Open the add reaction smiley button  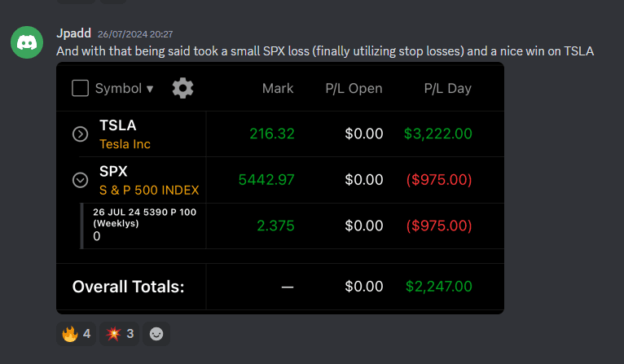pos(156,333)
